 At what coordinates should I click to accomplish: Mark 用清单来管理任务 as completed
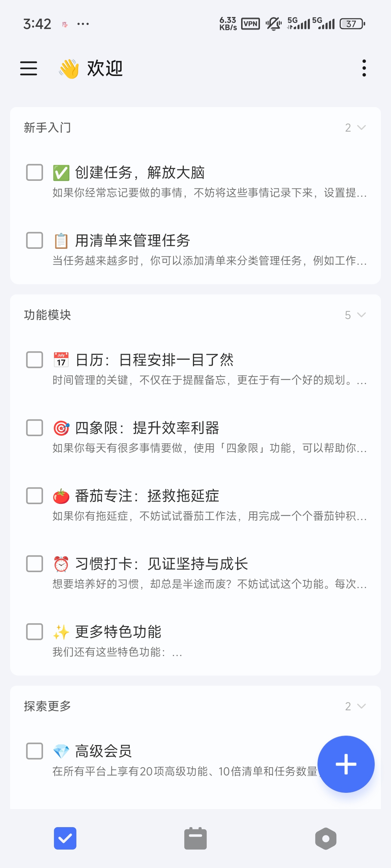(35, 241)
